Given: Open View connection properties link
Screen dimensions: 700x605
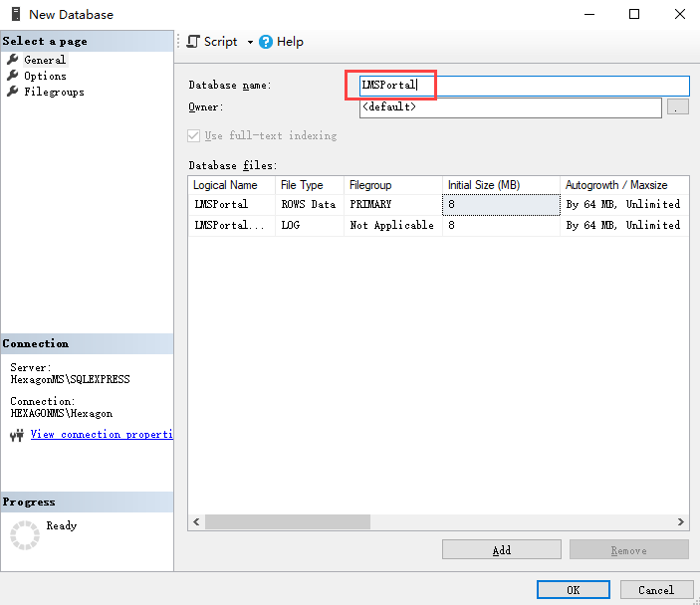Looking at the screenshot, I should [101, 435].
